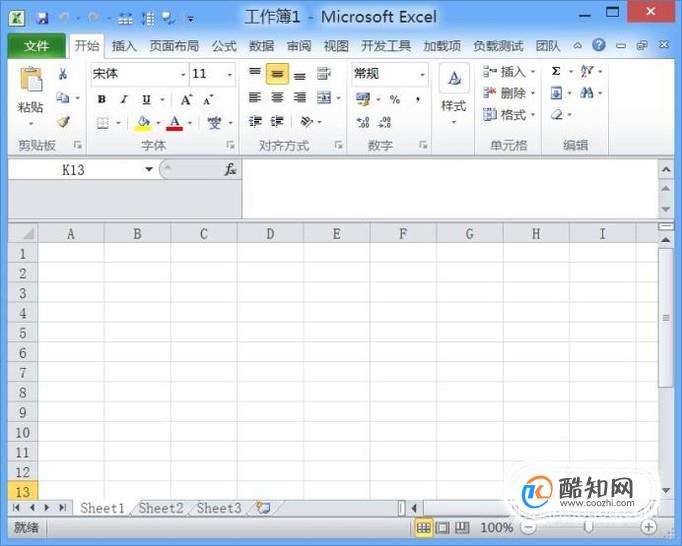Click the Copy icon

[x=63, y=98]
